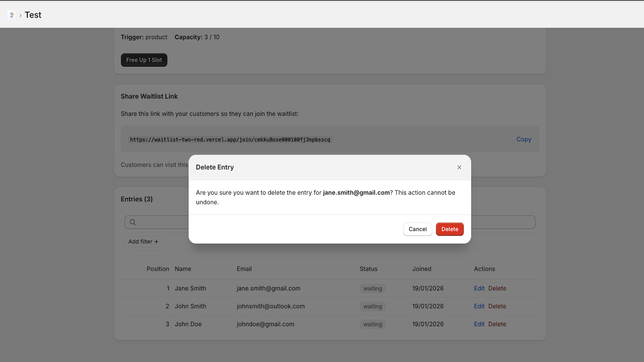Confirm deletion with the red Delete button
Image resolution: width=644 pixels, height=362 pixels.
coord(450,229)
